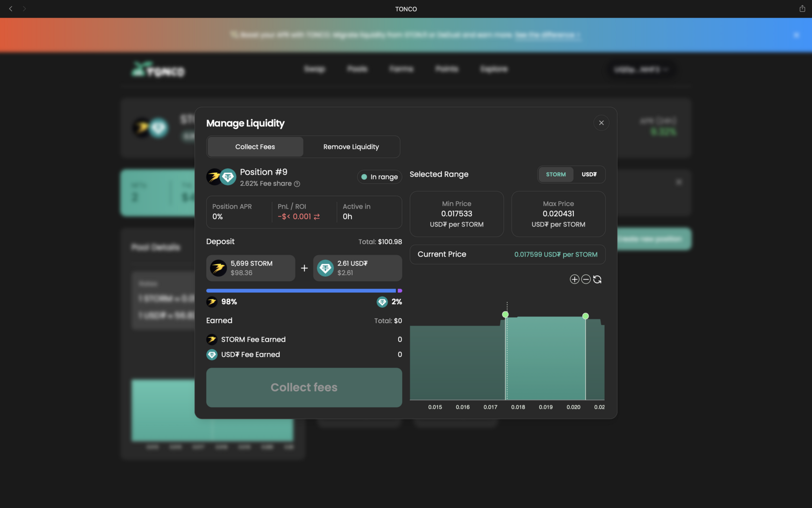Click the Position APR 0% value
Viewport: 812px width, 508px height.
pyautogui.click(x=217, y=217)
